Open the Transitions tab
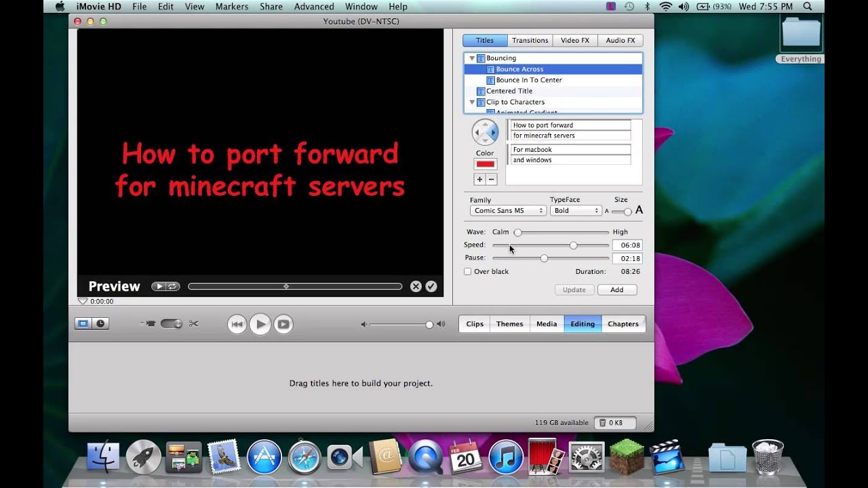Screen dimensions: 868x488 (530, 41)
